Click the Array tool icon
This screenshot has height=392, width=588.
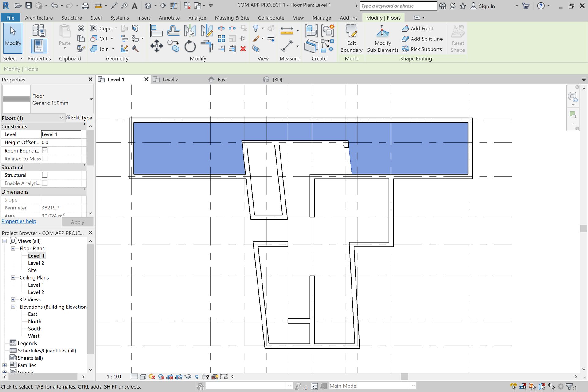click(x=221, y=38)
